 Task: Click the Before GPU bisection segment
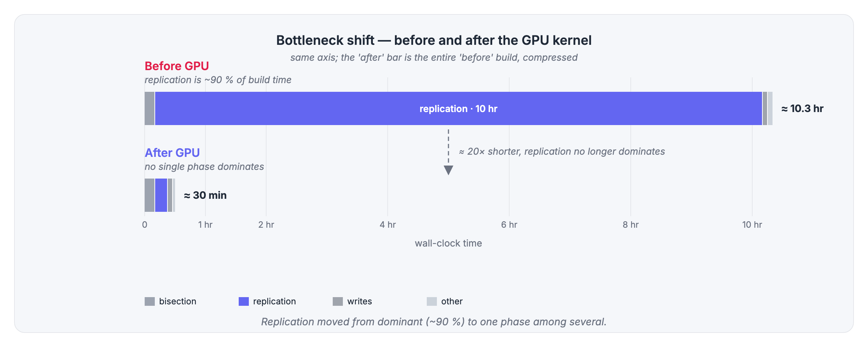pyautogui.click(x=149, y=108)
